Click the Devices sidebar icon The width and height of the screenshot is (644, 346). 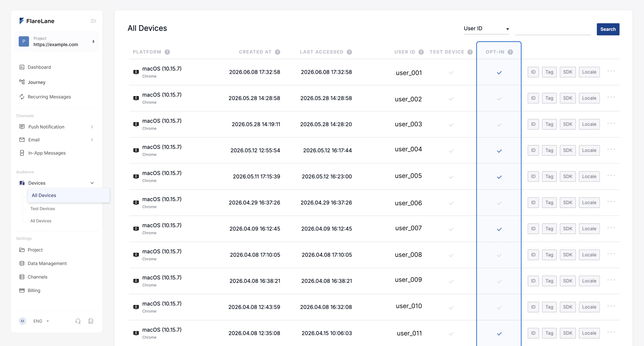click(22, 183)
